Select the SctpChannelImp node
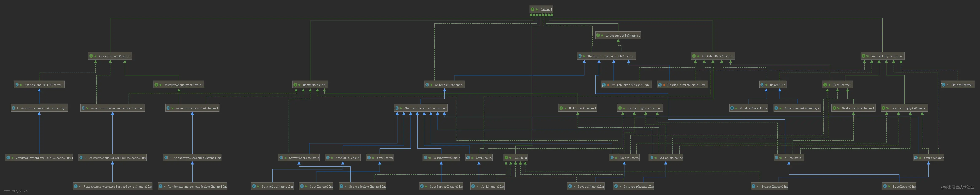Screen dimensions: 980x195 click(317, 186)
